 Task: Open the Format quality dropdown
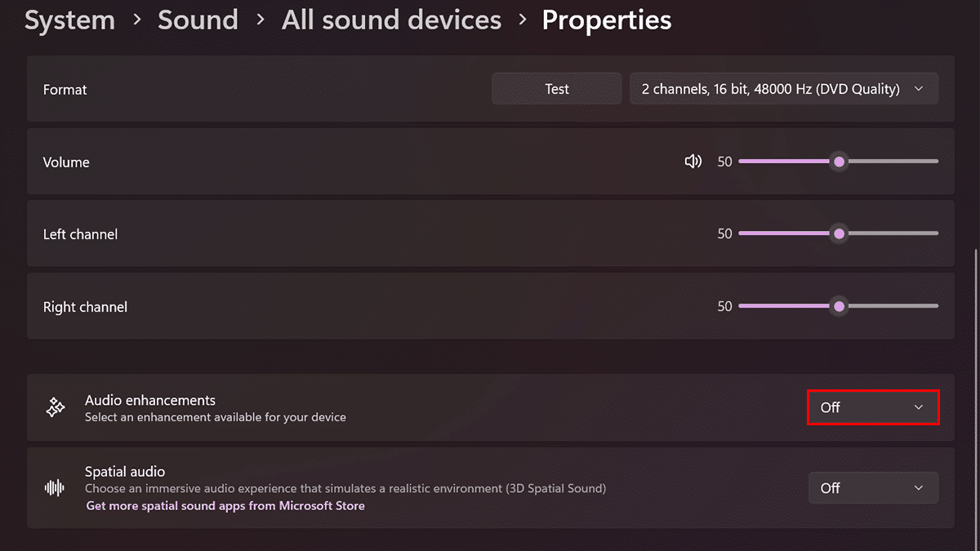point(783,89)
